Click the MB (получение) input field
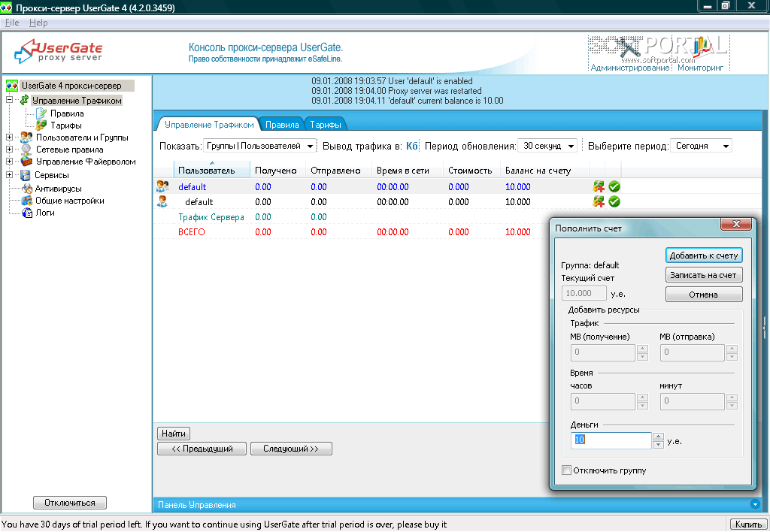The width and height of the screenshot is (770, 532). point(603,352)
